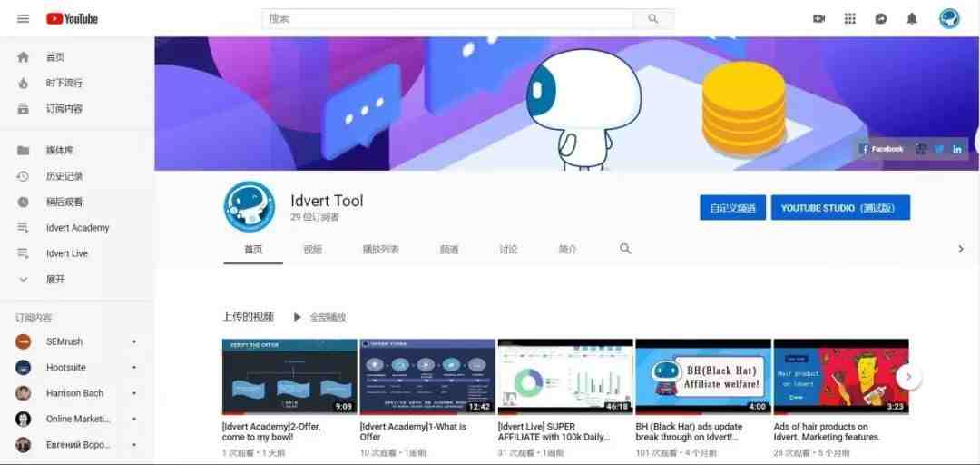Open the account avatar menu

tap(949, 19)
